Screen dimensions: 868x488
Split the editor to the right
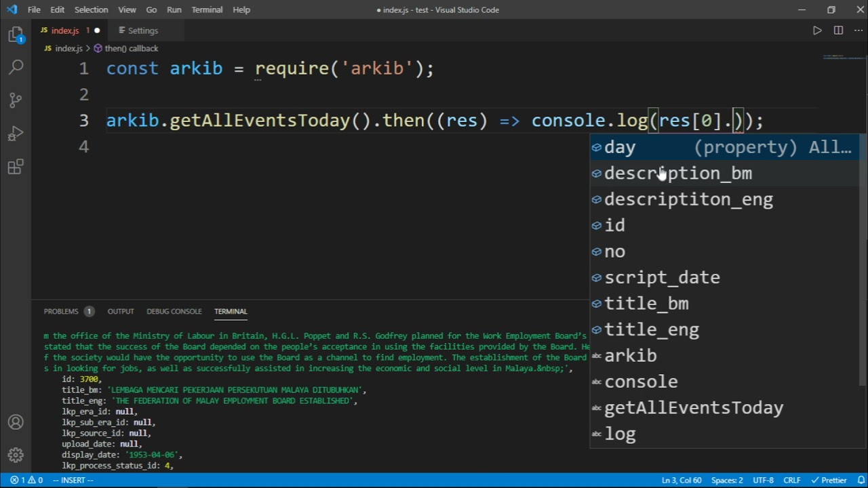[x=838, y=30]
